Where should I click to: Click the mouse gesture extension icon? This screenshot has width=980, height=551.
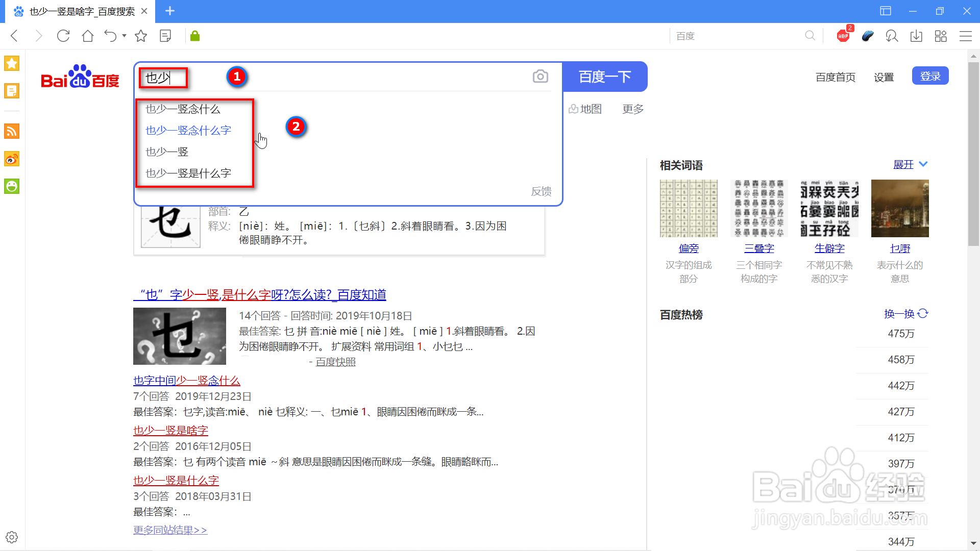point(867,36)
